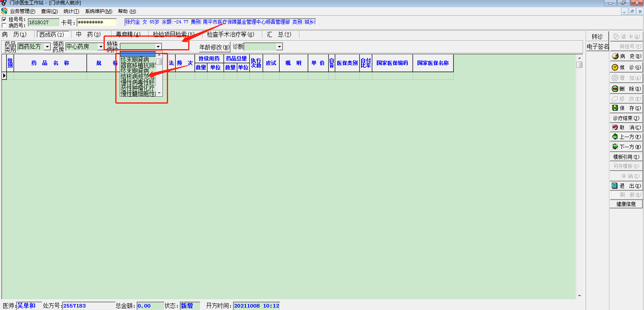Click the 国家医保名称 column header

click(x=433, y=63)
